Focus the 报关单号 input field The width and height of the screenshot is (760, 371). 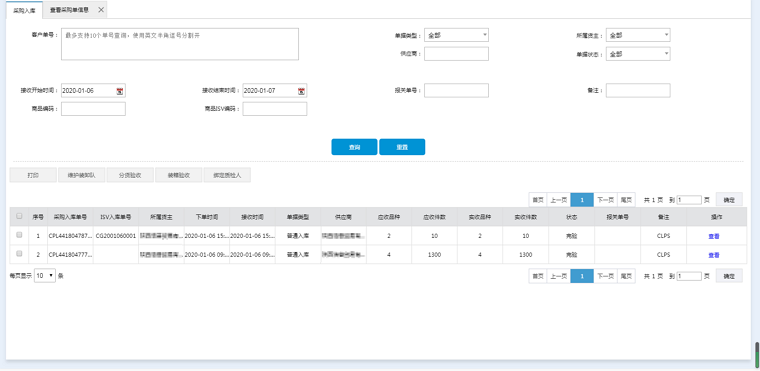click(456, 90)
